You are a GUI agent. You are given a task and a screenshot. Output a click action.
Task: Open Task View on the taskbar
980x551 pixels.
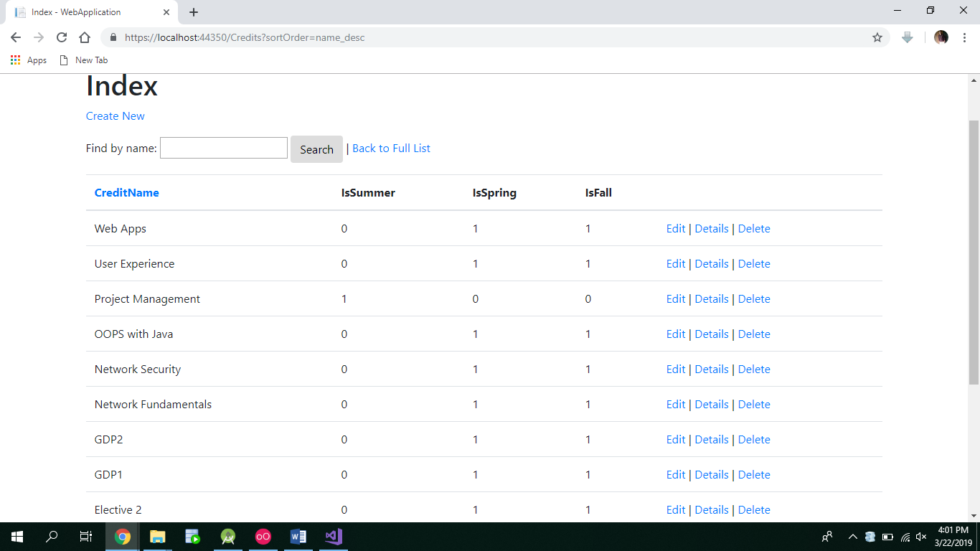coord(85,537)
